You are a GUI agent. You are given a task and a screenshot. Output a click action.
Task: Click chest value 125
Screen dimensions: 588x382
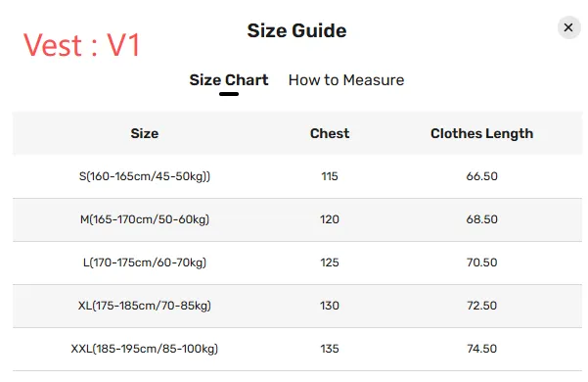click(x=330, y=263)
